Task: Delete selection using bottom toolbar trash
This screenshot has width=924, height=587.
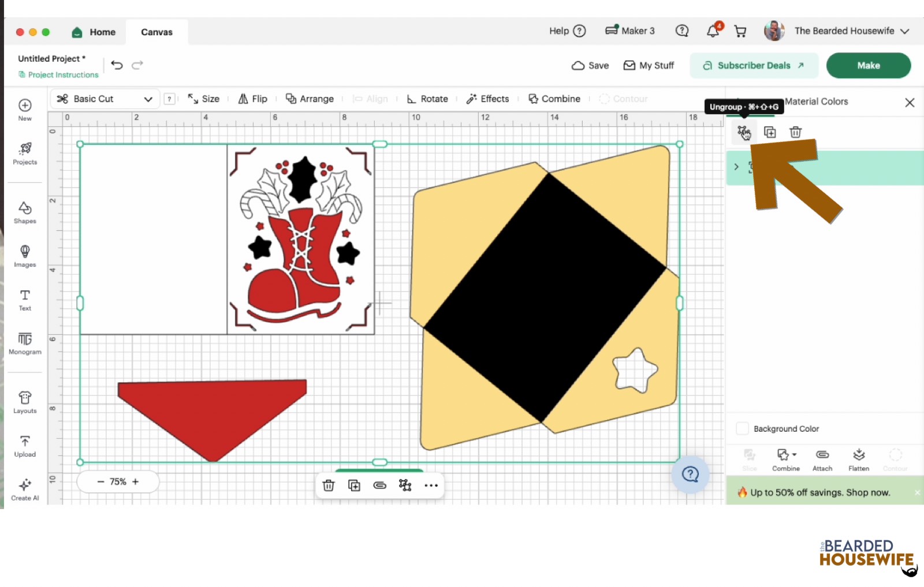Action: click(x=329, y=485)
